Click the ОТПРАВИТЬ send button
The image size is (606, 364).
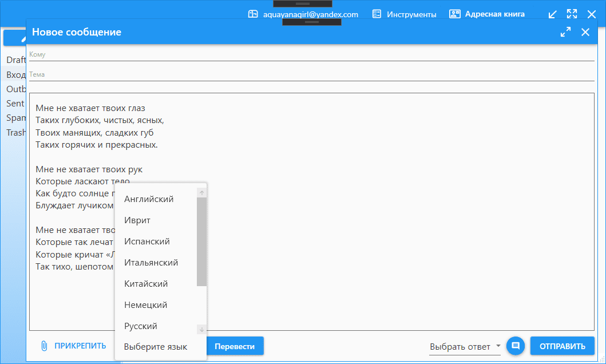[563, 346]
